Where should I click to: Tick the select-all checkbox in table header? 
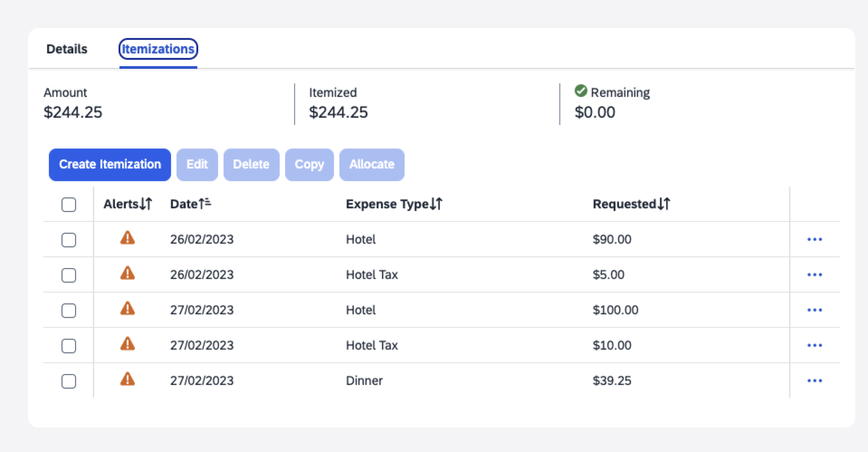click(x=69, y=205)
